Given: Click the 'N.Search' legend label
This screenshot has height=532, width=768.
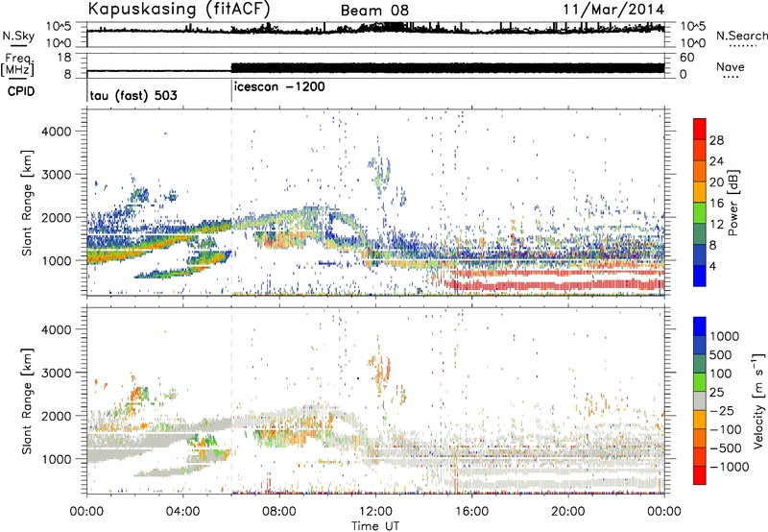Looking at the screenshot, I should (x=742, y=36).
